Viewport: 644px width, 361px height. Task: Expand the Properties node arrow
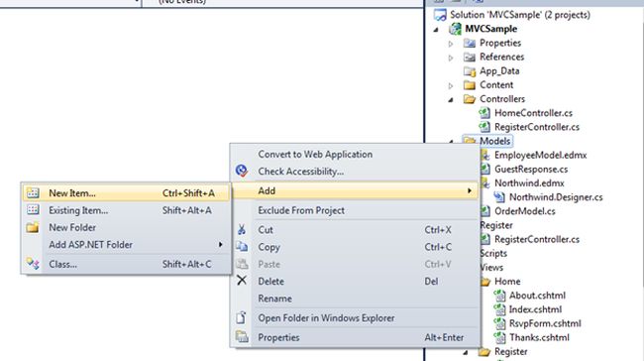pyautogui.click(x=451, y=44)
